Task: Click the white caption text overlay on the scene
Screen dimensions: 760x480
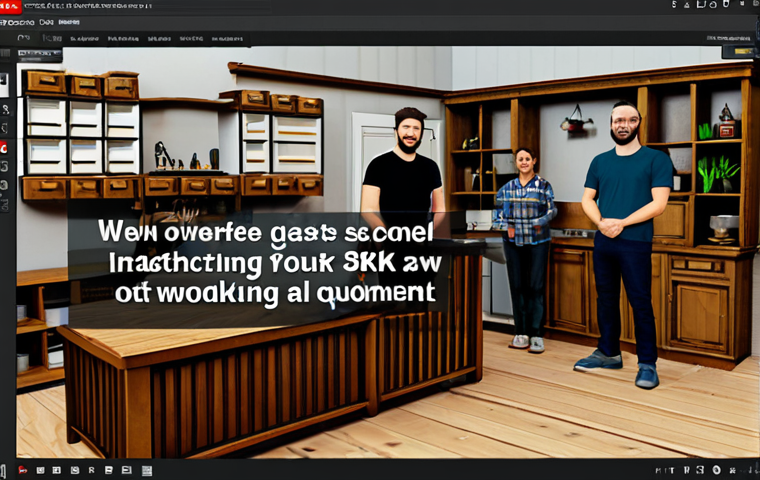Action: pos(269,262)
